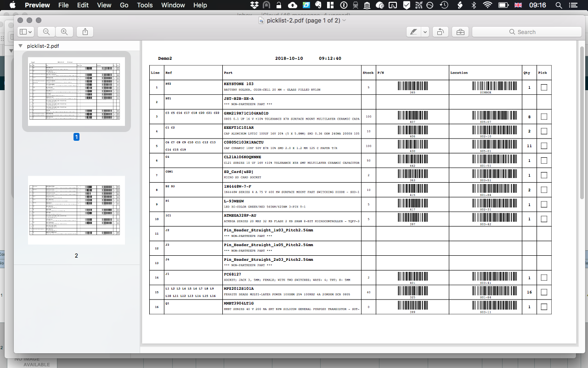Open highlight color dropdown arrow
This screenshot has width=588, height=368.
coord(425,32)
